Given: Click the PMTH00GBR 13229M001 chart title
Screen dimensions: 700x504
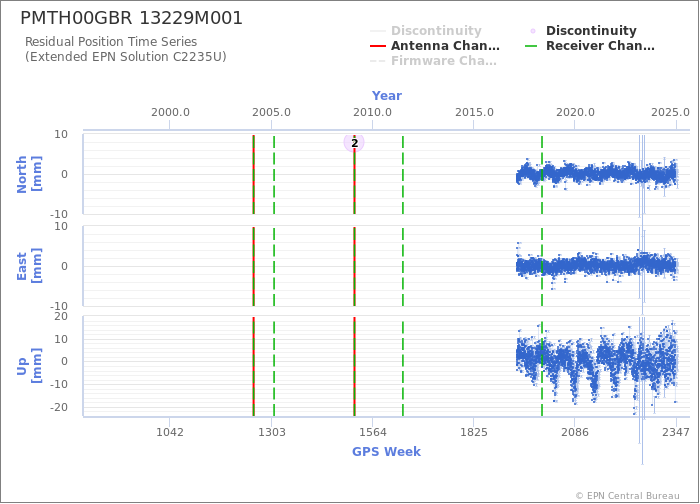Looking at the screenshot, I should (x=131, y=18).
